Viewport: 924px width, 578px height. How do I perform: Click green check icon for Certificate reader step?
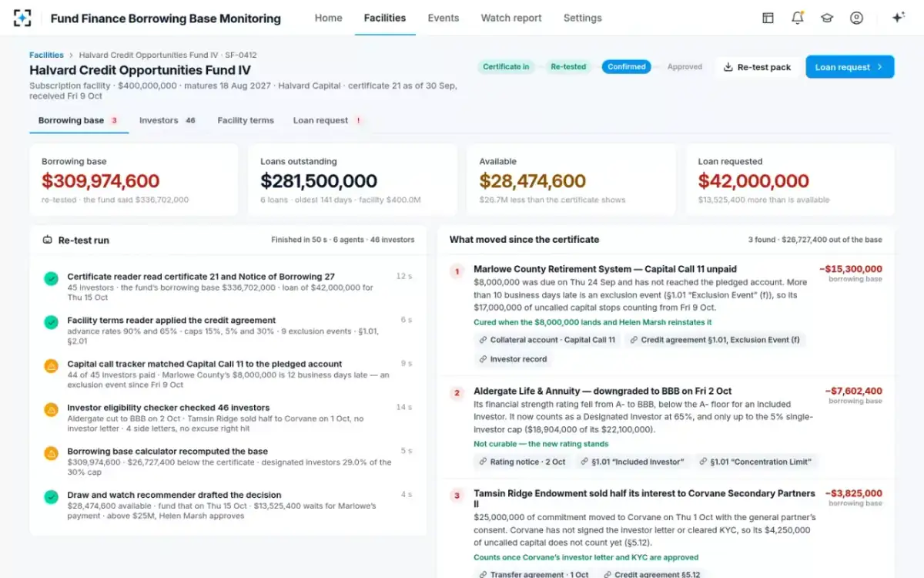51,278
